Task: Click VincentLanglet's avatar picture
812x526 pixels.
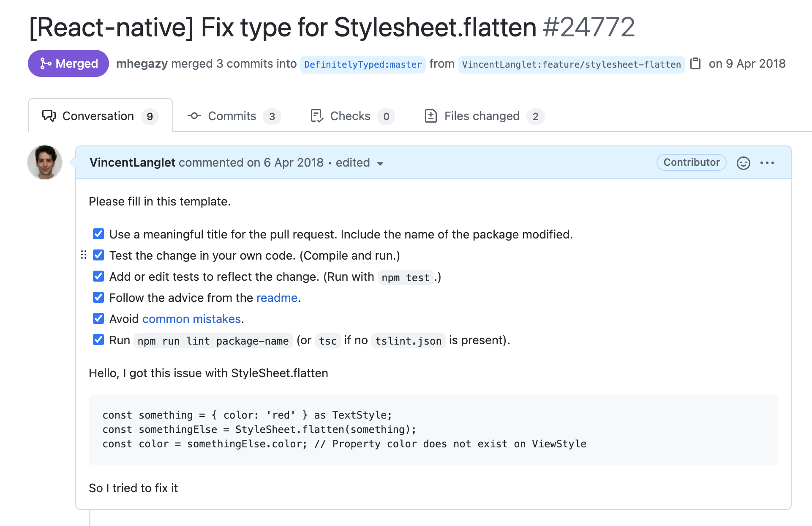Action: [45, 162]
